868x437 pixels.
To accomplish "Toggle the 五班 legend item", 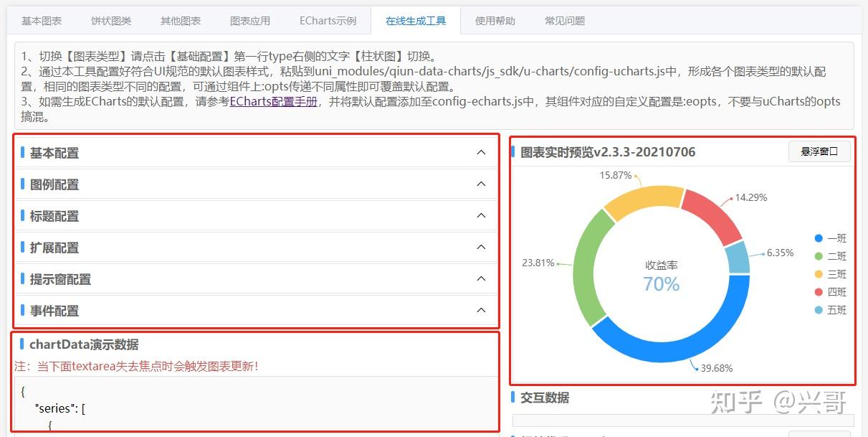I will coord(831,310).
